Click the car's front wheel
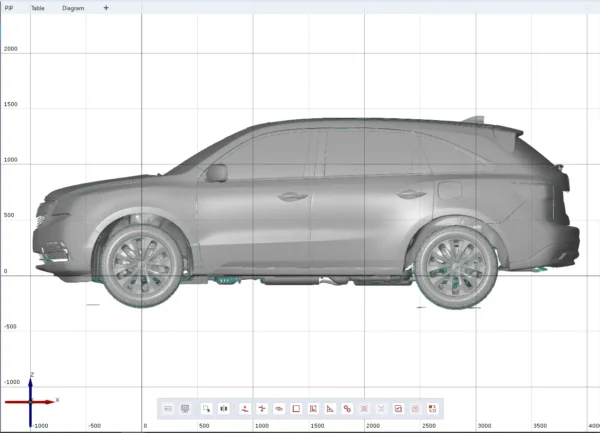Viewport: 600px width, 433px height. [x=142, y=265]
